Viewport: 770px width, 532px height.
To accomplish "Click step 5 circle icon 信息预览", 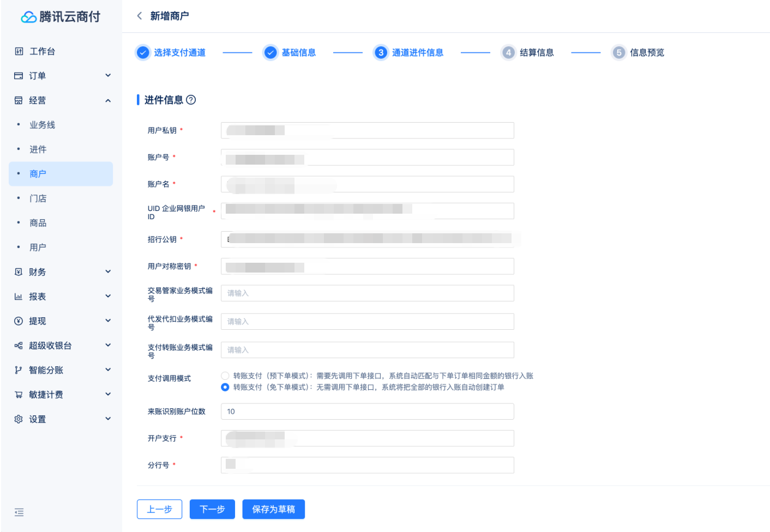I will pos(618,53).
